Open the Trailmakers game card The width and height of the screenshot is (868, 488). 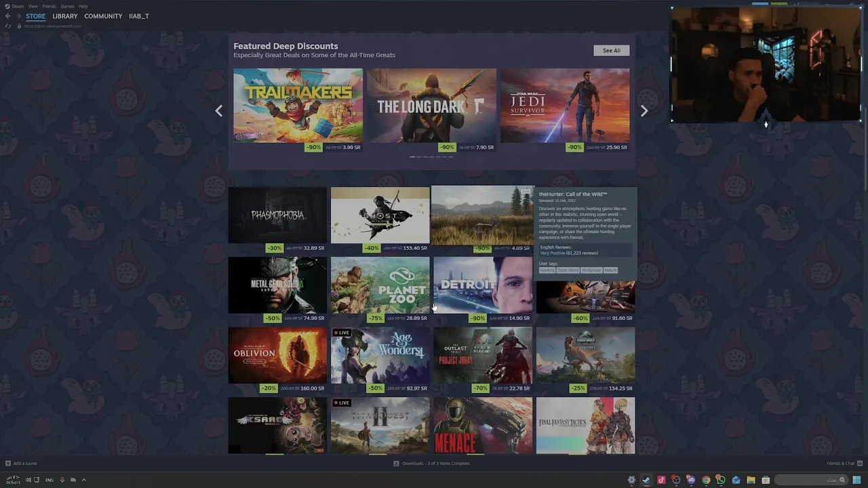(x=298, y=105)
